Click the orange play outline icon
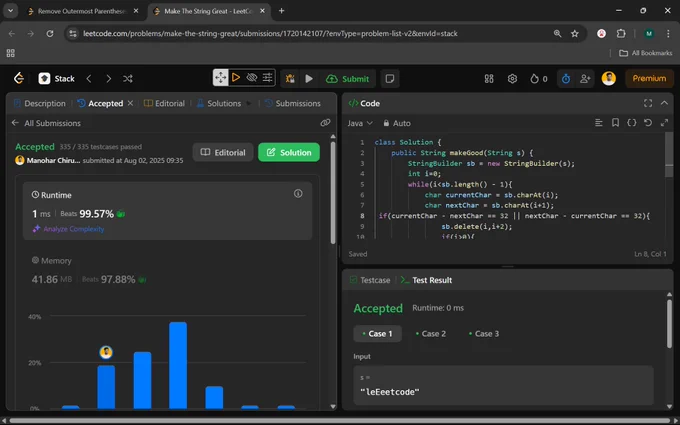 click(236, 78)
